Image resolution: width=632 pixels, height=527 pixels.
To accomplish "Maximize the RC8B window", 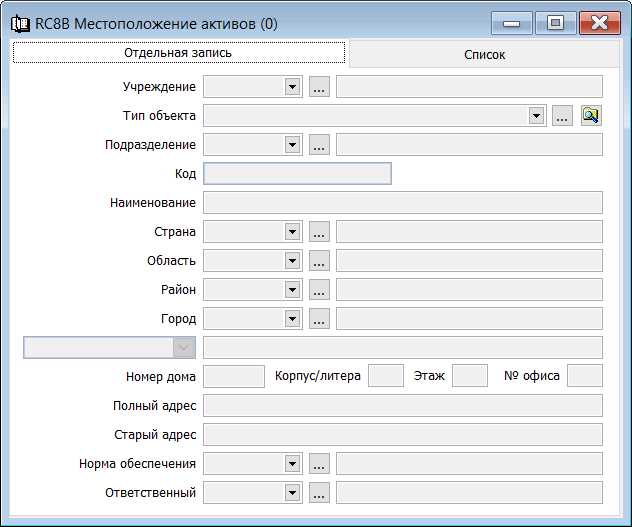I will 555,22.
